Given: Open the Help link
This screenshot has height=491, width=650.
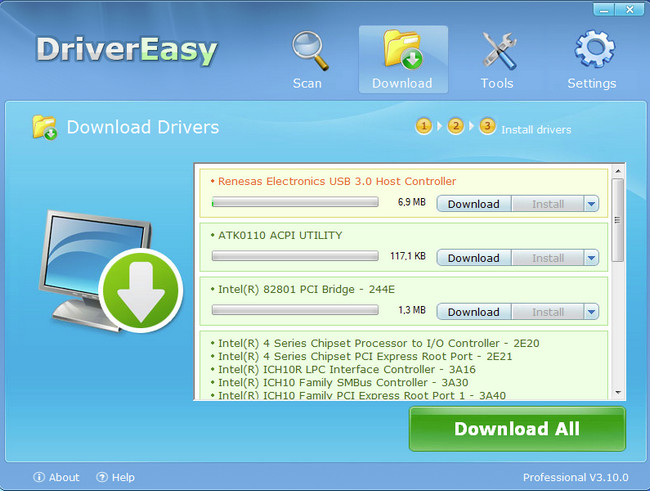Looking at the screenshot, I should tap(123, 478).
